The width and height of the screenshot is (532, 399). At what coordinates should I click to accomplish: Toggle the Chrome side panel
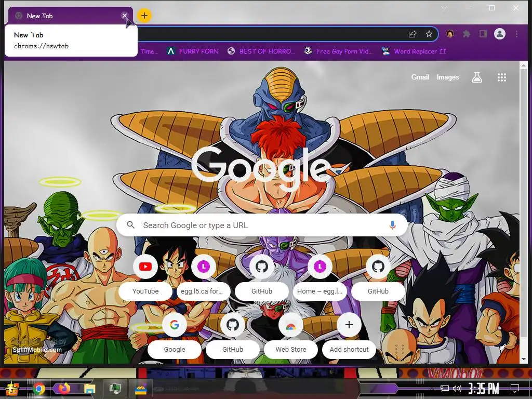(483, 34)
